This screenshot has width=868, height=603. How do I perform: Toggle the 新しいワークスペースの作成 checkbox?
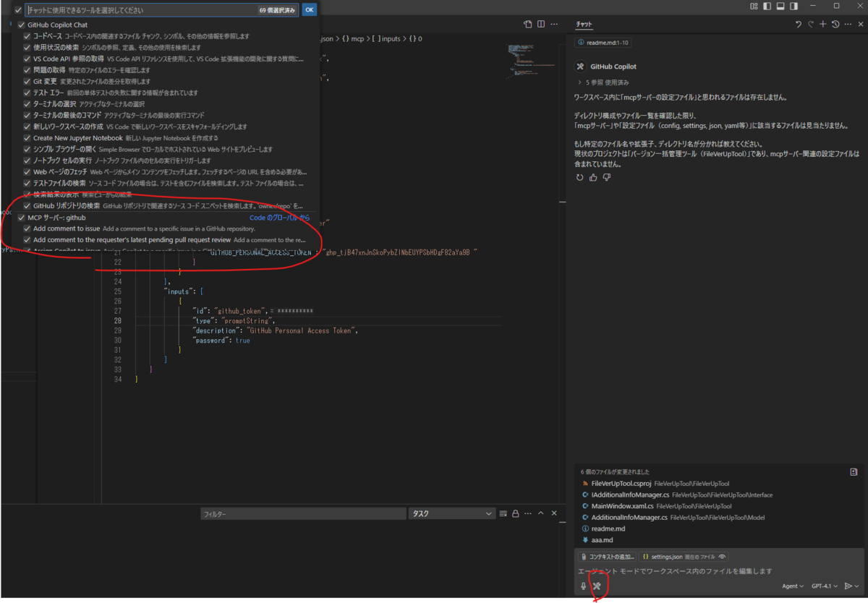(x=27, y=127)
